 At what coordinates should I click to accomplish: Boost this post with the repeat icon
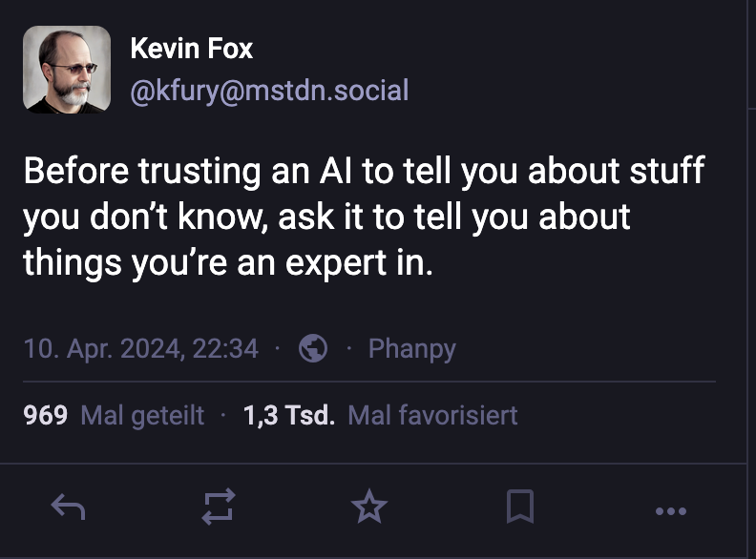(x=219, y=508)
